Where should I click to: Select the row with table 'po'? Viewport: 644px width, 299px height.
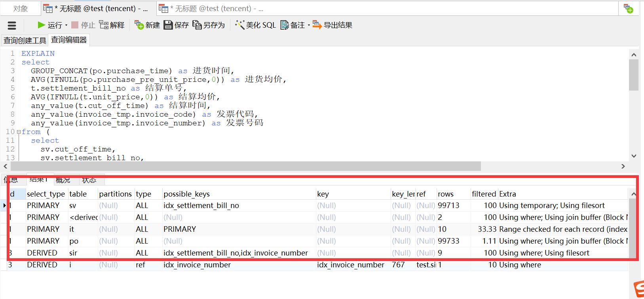pyautogui.click(x=74, y=241)
